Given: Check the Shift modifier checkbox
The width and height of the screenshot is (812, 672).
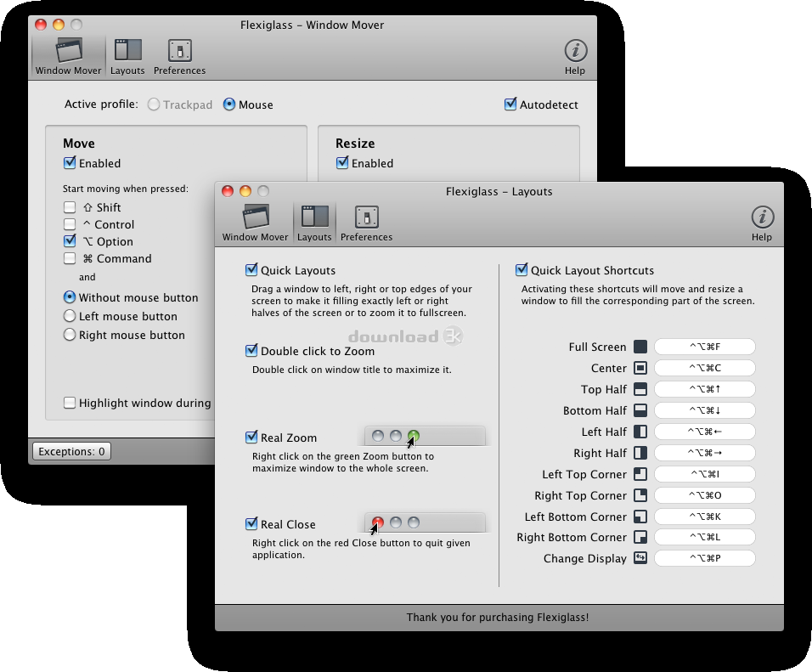Looking at the screenshot, I should 70,207.
